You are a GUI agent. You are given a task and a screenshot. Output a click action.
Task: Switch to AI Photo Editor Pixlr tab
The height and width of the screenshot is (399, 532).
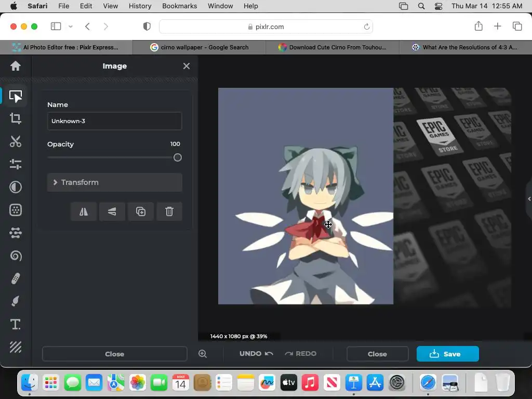(x=66, y=47)
